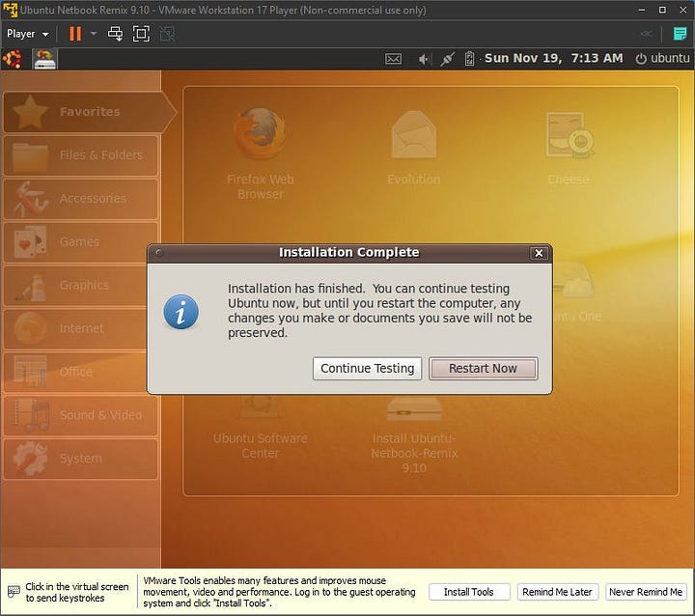Image resolution: width=695 pixels, height=616 pixels.
Task: Open the mail indicator envelope icon
Action: (x=393, y=59)
